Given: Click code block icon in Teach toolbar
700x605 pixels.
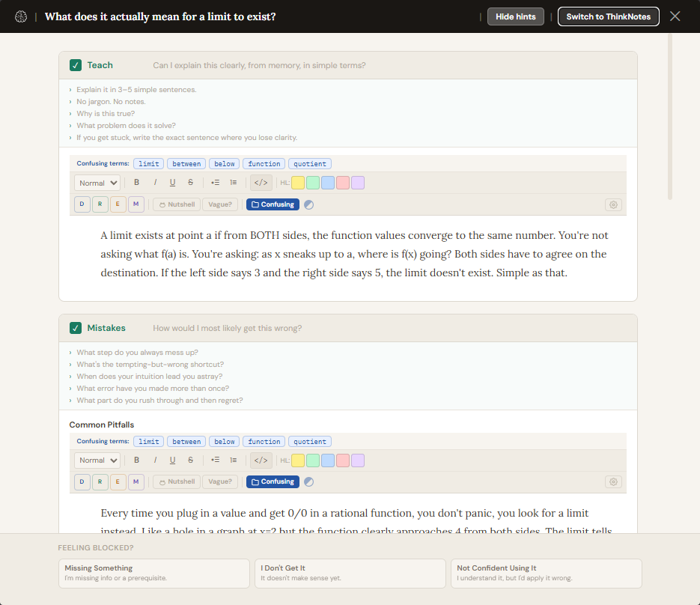Looking at the screenshot, I should point(261,183).
